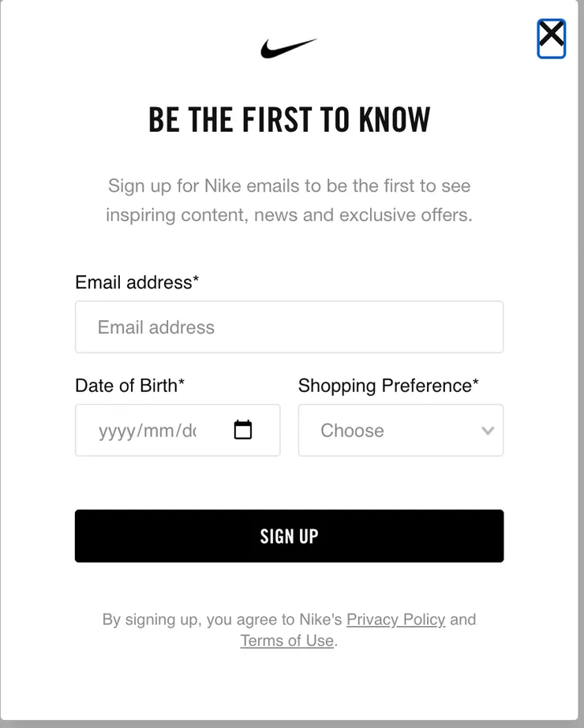Select the partially hidden day segment of the date
This screenshot has height=728, width=584.
pos(189,431)
